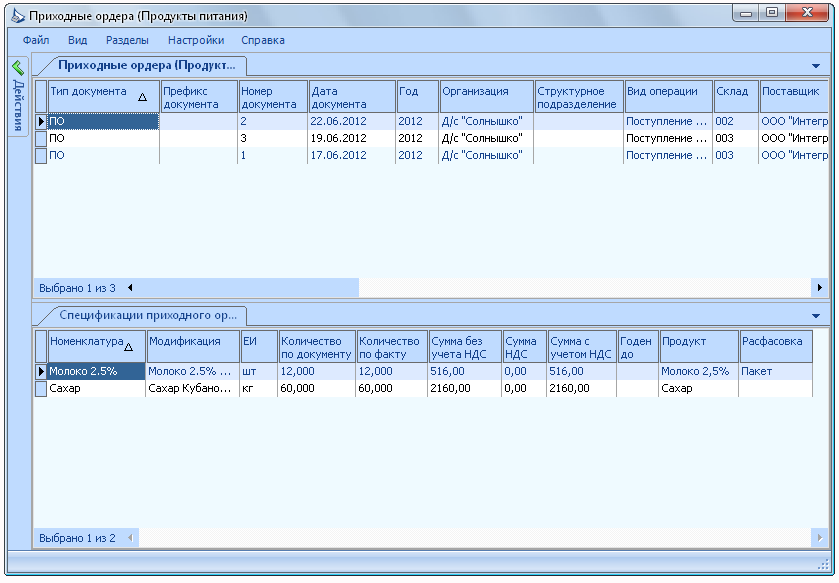Click the кг unit cell
Image resolution: width=839 pixels, height=583 pixels.
click(259, 388)
